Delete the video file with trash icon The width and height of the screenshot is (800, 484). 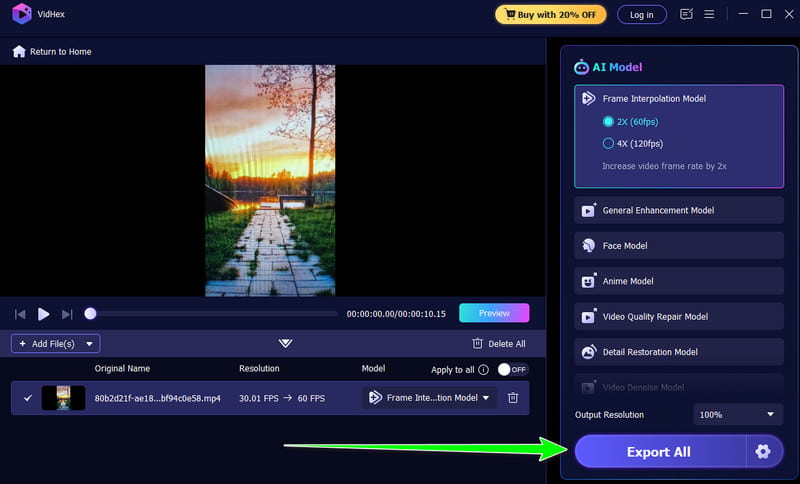(513, 398)
